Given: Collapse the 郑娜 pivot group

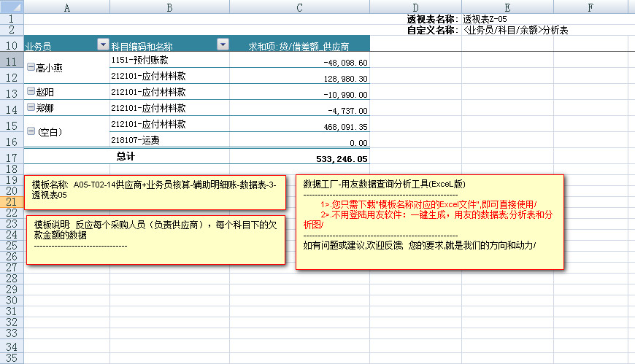Looking at the screenshot, I should click(x=30, y=107).
